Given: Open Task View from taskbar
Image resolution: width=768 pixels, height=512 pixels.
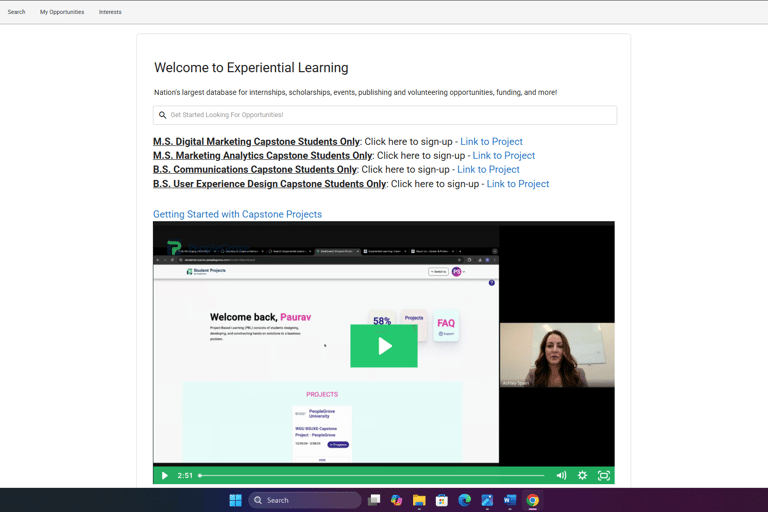Looking at the screenshot, I should [x=374, y=500].
